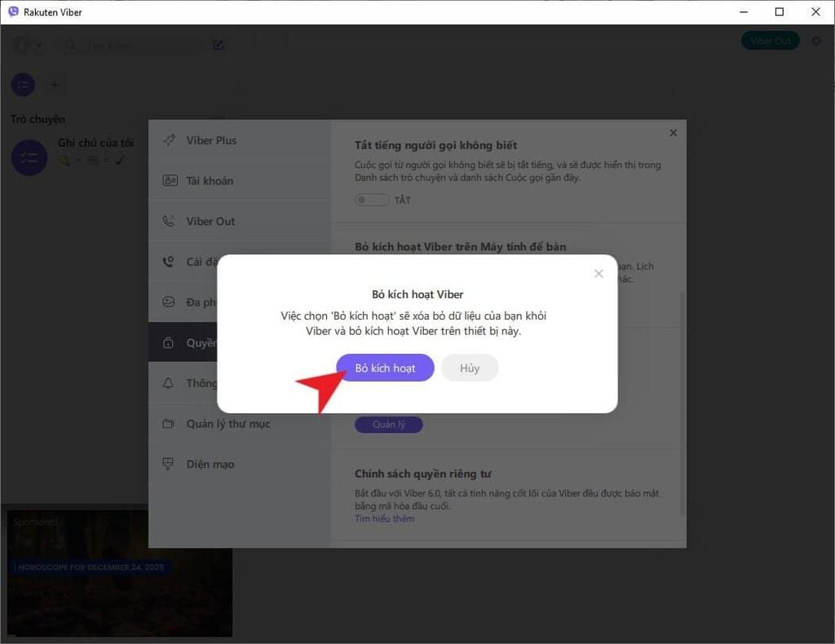This screenshot has width=835, height=644.
Task: Click the Viber Out phone icon in sidebar
Action: 169,221
